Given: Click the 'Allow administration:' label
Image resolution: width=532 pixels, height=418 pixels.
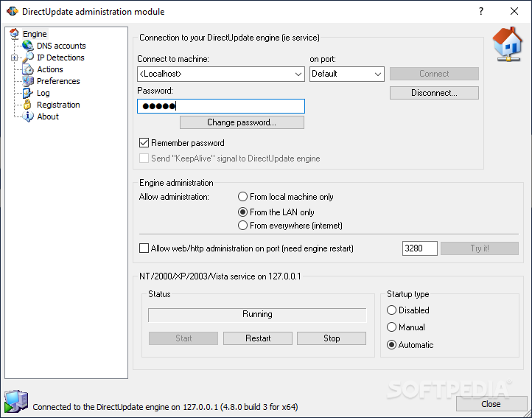Looking at the screenshot, I should coord(174,197).
